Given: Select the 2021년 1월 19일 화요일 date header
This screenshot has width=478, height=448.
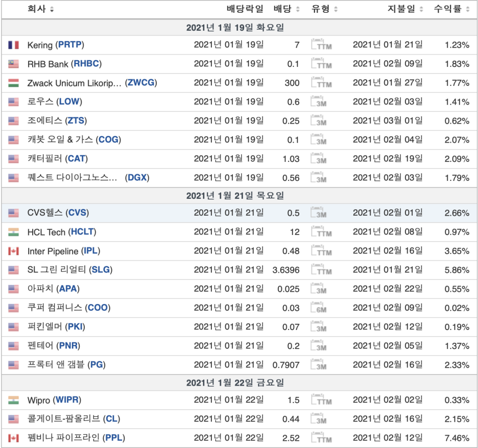Looking at the screenshot, I should coord(235,28).
